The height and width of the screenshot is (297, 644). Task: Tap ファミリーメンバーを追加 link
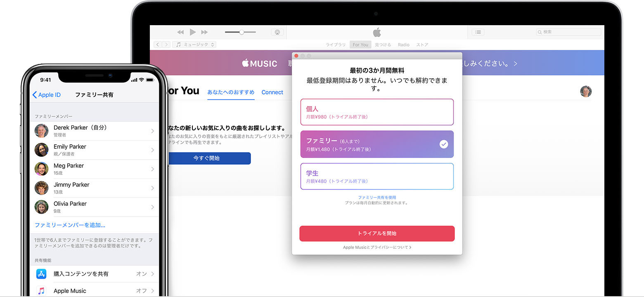coord(70,225)
